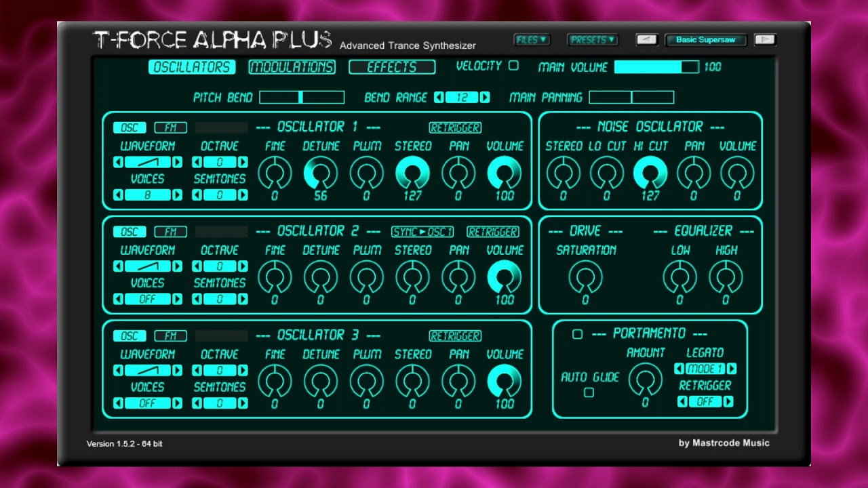This screenshot has width=868, height=488.
Task: Raise Oscillator 1 octave with right arrow
Action: click(242, 162)
